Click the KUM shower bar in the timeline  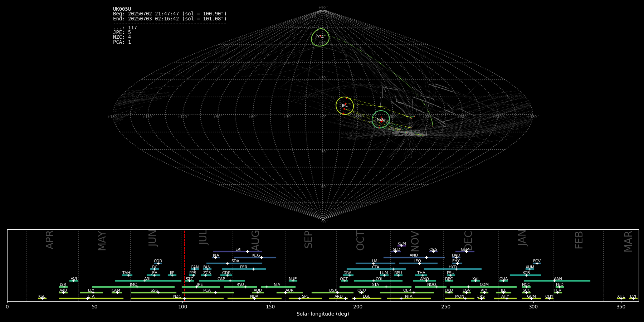(401, 246)
